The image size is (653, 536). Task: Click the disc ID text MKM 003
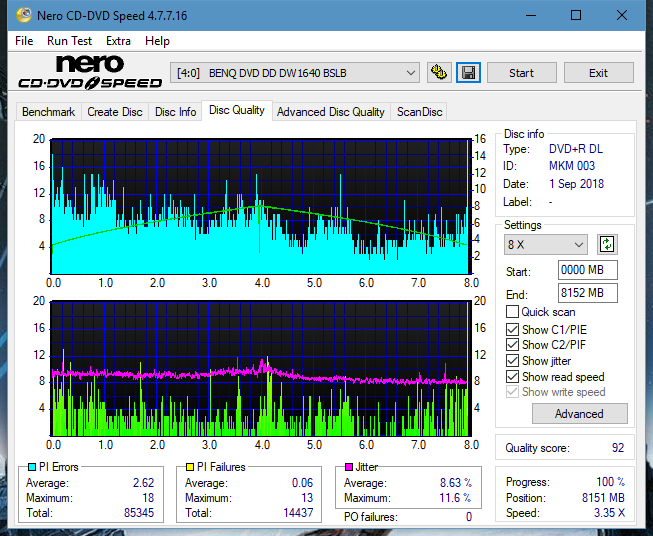coord(572,166)
